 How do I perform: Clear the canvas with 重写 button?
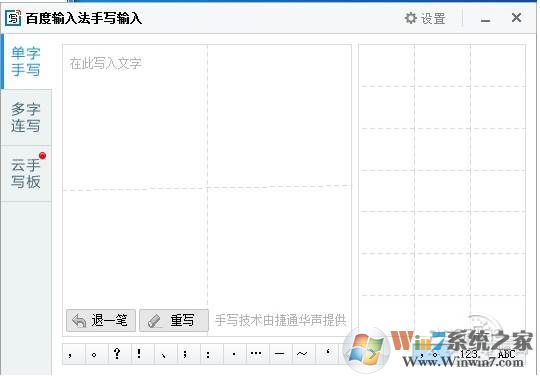[x=174, y=321]
